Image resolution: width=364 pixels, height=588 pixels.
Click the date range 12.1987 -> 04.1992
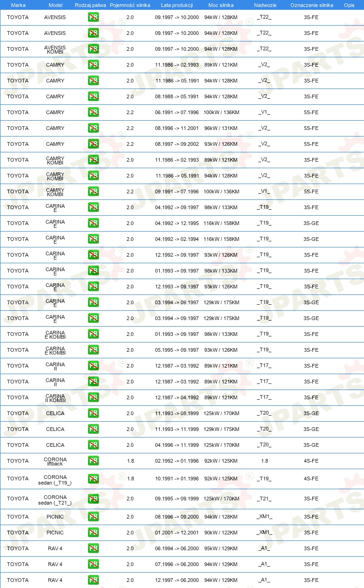pos(177,397)
